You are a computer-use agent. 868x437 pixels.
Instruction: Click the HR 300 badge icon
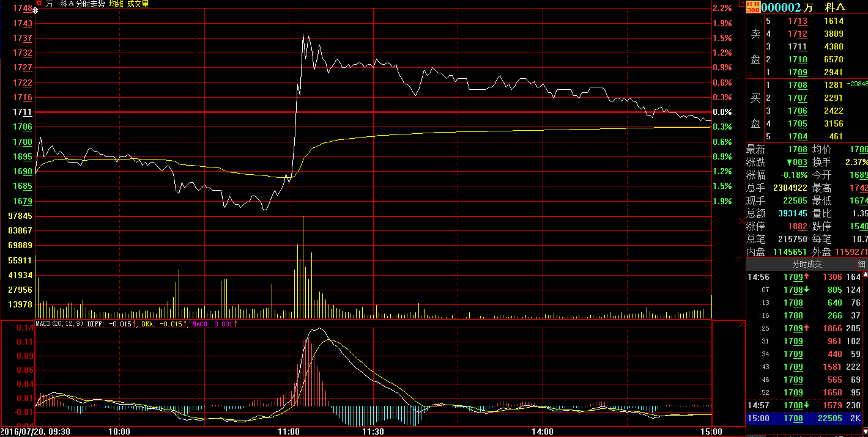click(x=752, y=7)
